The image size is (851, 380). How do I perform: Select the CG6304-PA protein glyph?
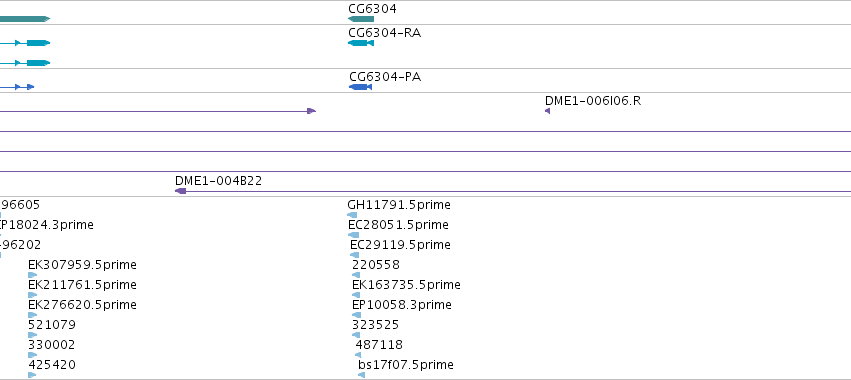coord(360,87)
